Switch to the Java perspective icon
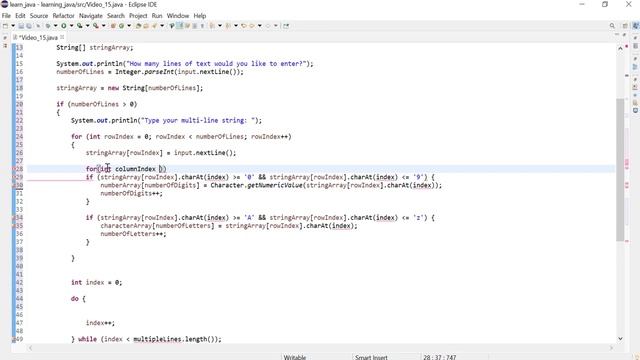 click(x=636, y=26)
